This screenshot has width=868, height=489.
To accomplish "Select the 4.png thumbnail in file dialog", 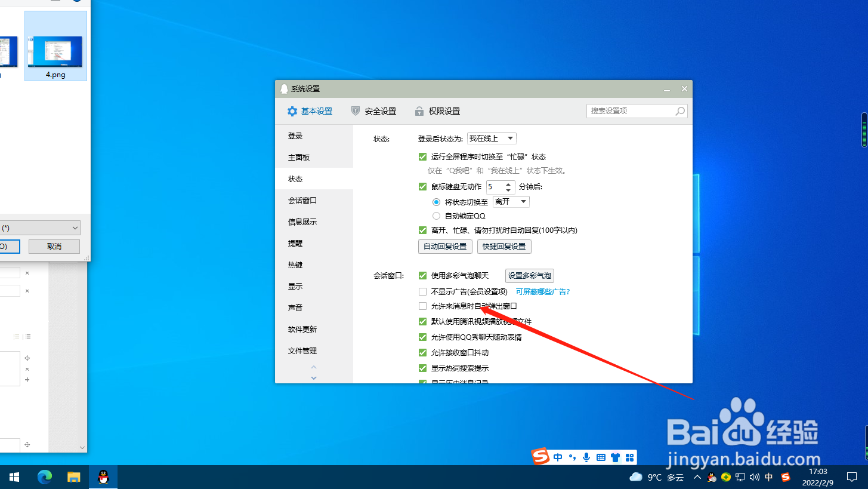I will [55, 47].
